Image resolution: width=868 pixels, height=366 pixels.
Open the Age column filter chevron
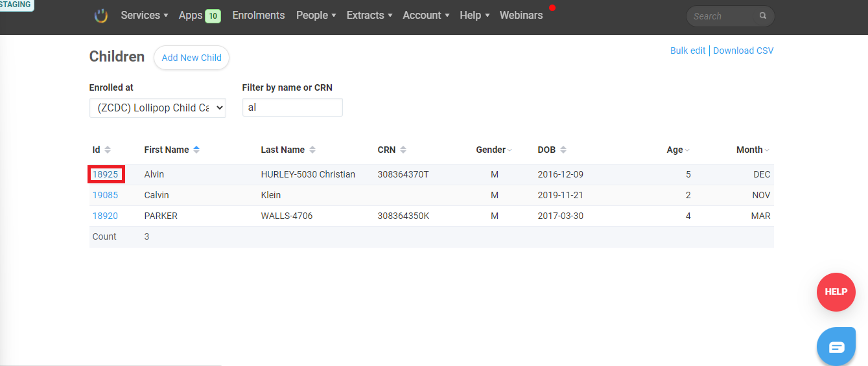point(687,150)
